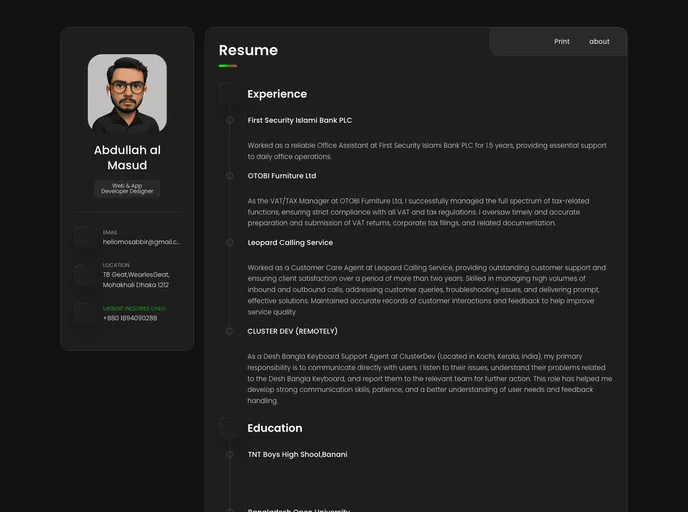Click timeline dot beside TNT Boys High Shool
This screenshot has height=512, width=688.
coord(229,454)
